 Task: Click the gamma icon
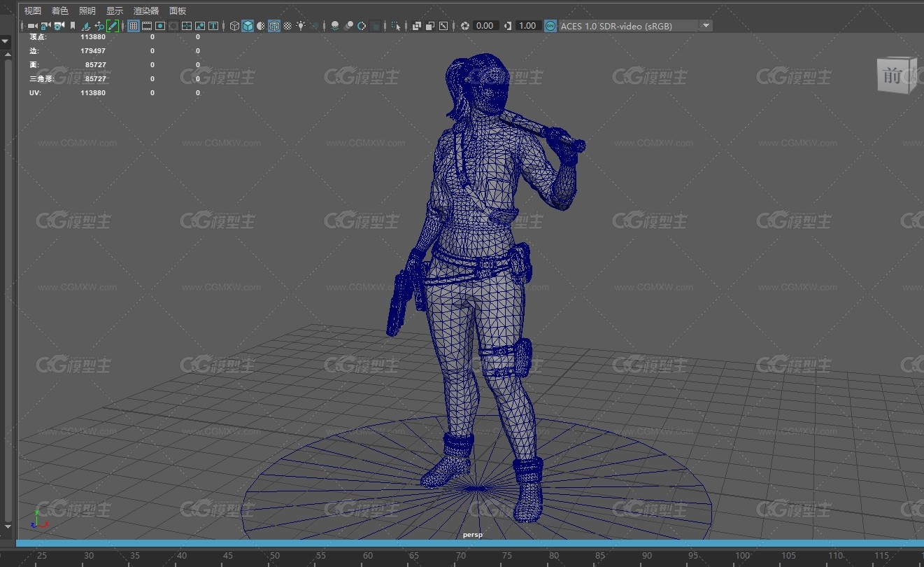[508, 26]
